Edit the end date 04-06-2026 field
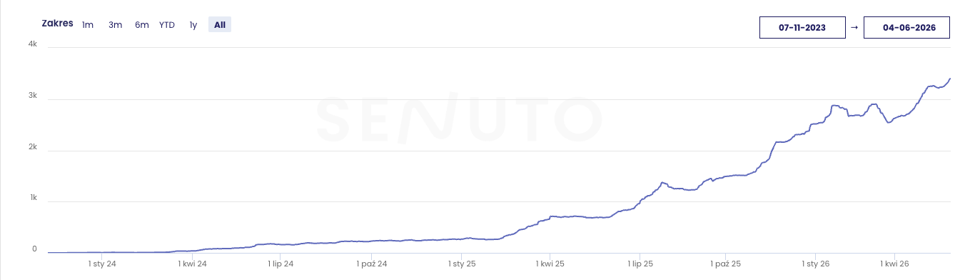 click(x=906, y=27)
